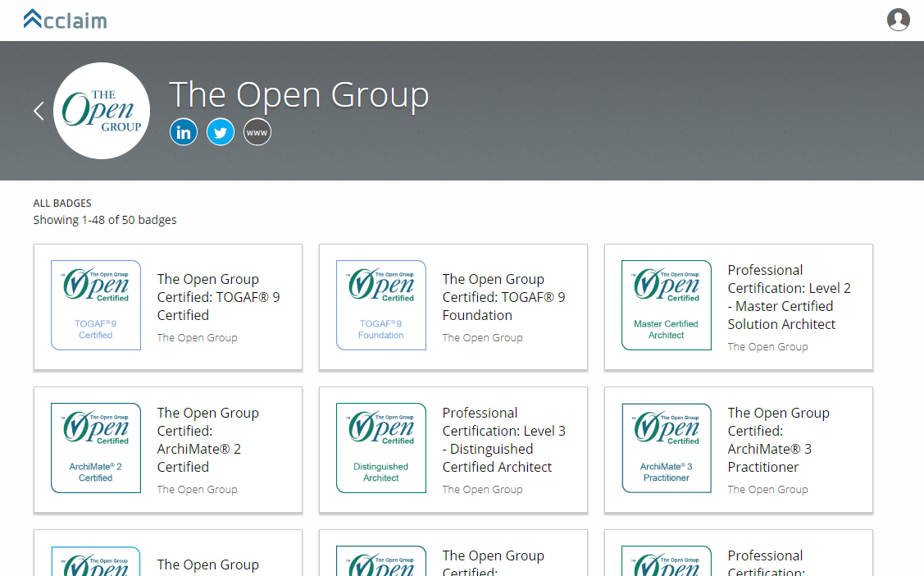Open The Open Group's LinkedIn profile
This screenshot has height=576, width=924.
183,131
